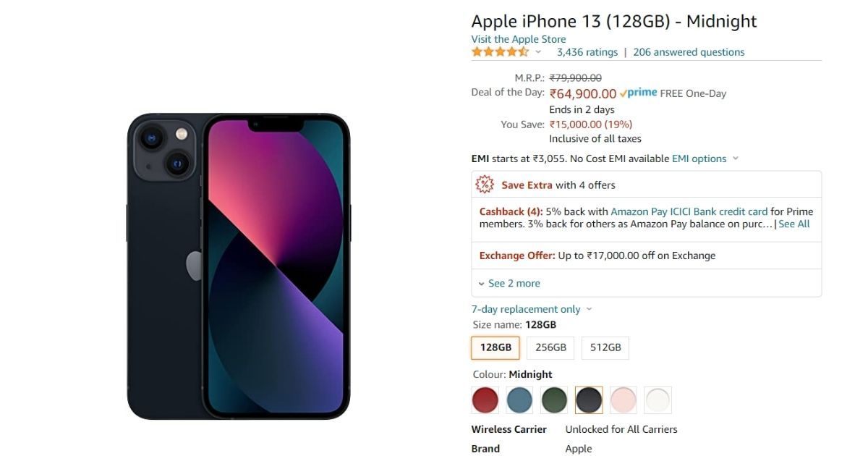Click the iPhone 13 product image
868x456 pixels.
239,266
